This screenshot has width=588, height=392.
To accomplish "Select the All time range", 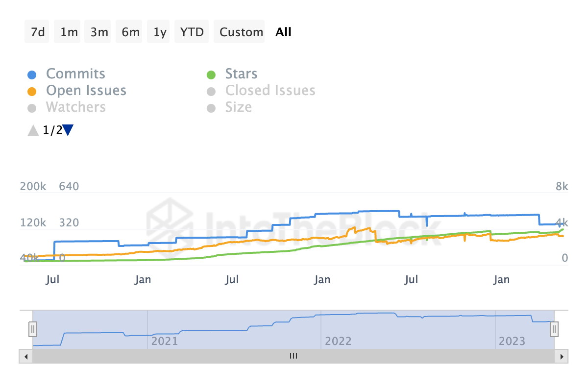I will (x=283, y=32).
